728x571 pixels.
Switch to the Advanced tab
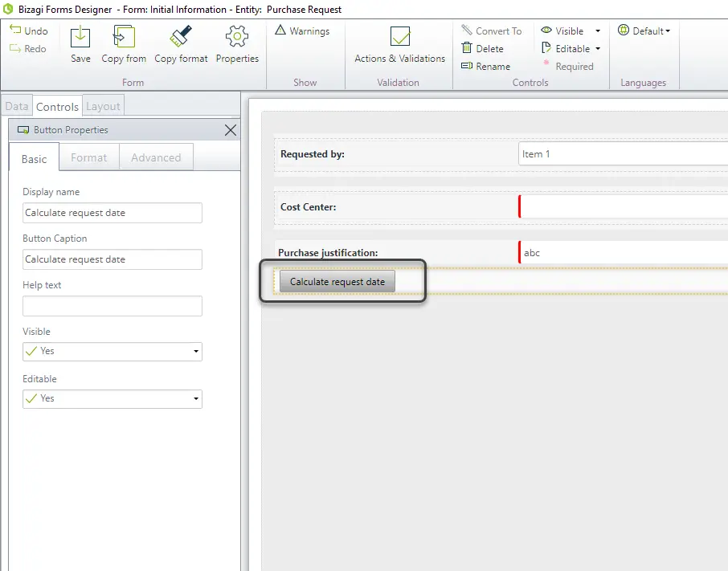coord(156,157)
